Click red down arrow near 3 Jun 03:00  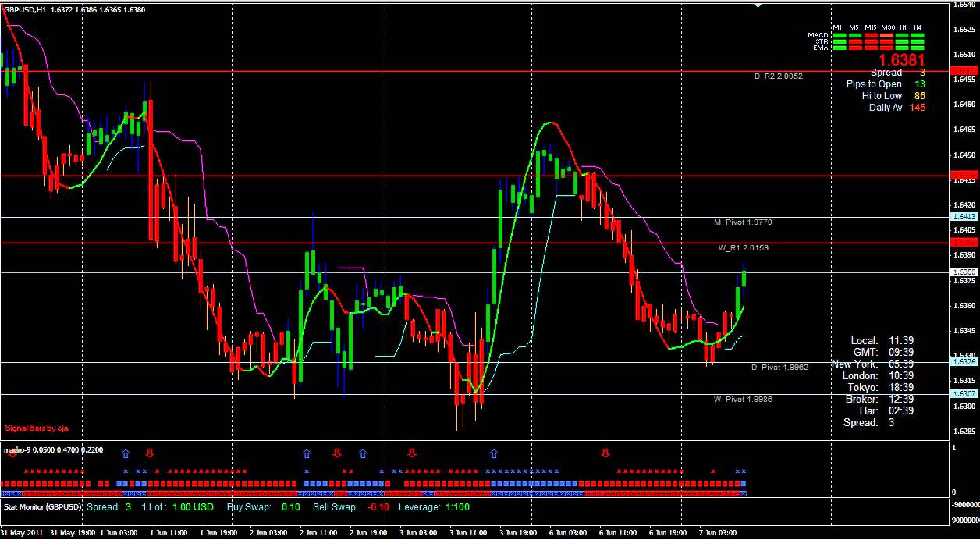[412, 453]
